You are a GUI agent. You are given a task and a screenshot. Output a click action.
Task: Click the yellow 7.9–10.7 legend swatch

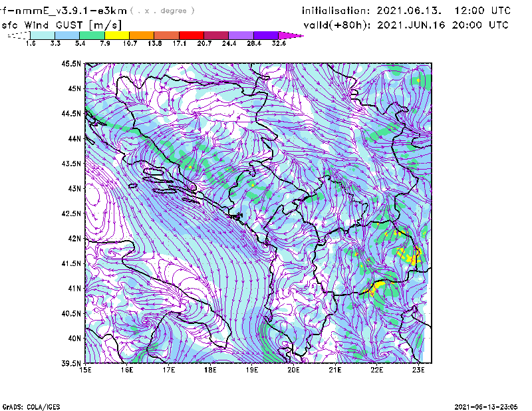117,35
